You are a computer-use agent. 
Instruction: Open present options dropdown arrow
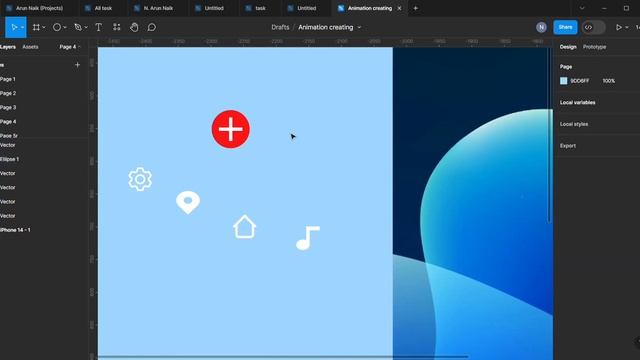tap(627, 27)
